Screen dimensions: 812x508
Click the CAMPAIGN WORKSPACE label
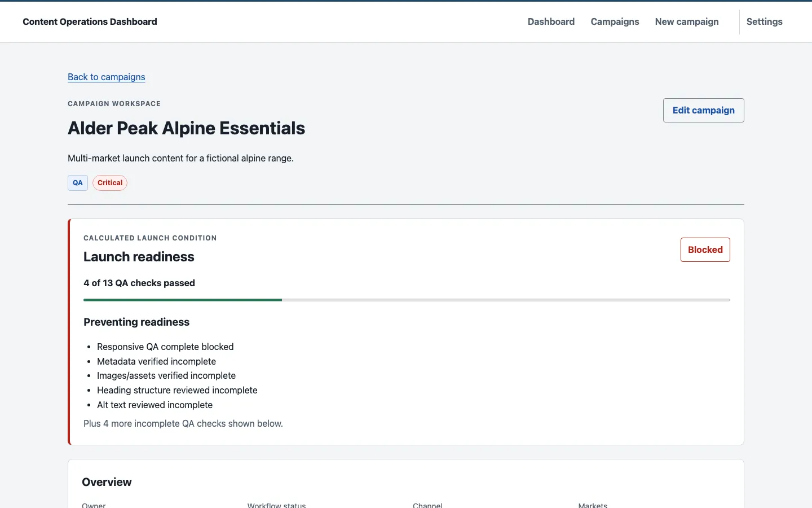click(114, 104)
